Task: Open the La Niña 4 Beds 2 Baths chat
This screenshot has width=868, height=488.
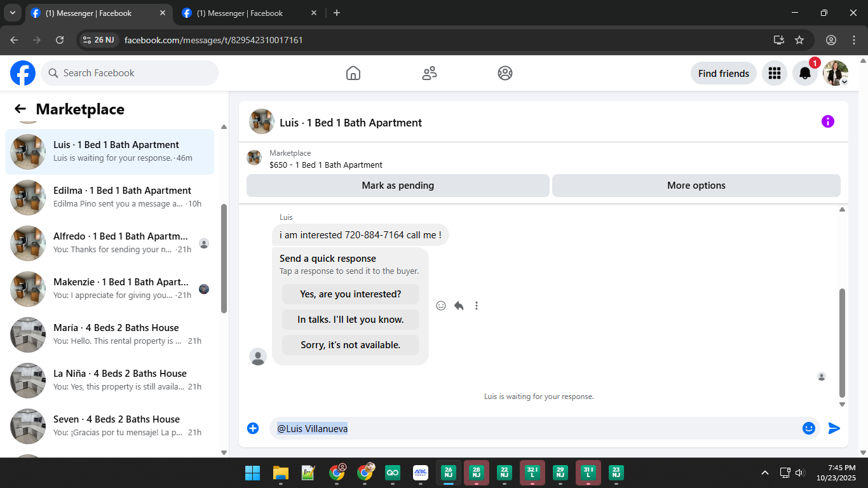Action: tap(109, 381)
